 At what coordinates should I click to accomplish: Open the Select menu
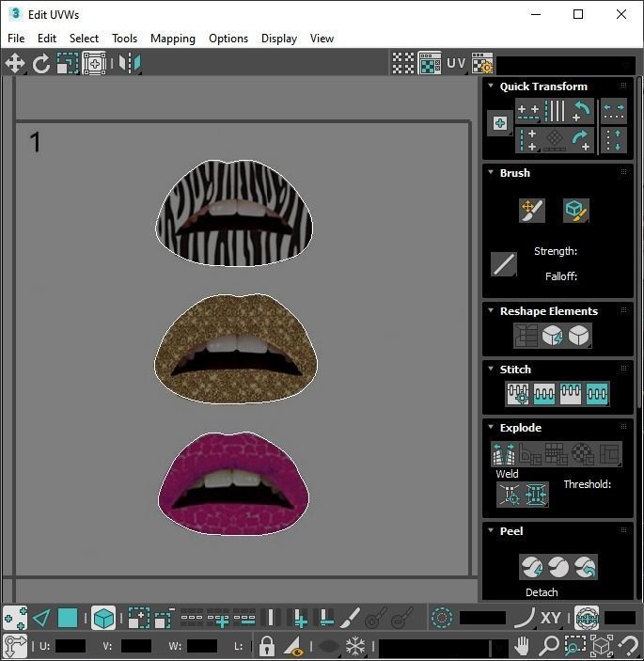(84, 39)
